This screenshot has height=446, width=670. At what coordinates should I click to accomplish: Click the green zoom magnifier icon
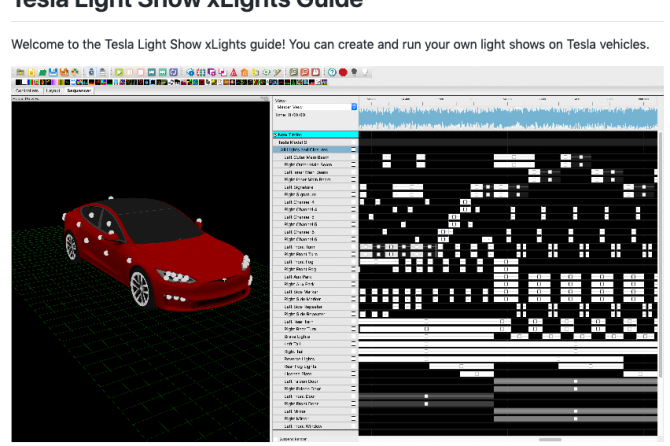294,72
